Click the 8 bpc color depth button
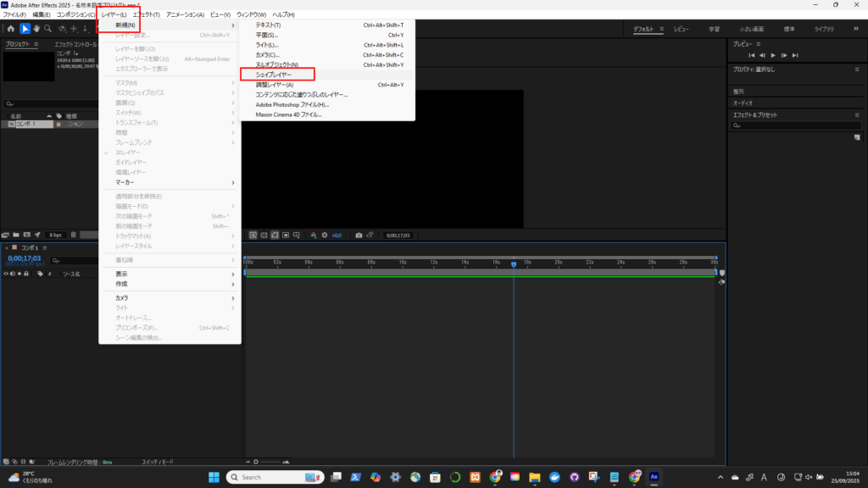868x488 pixels. (x=56, y=235)
